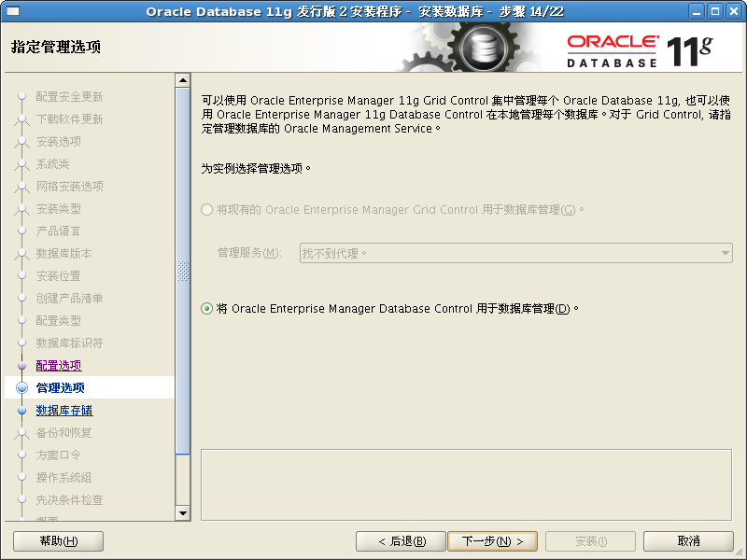
Task: Click the branch marker beside 备份和恢复
Action: point(23,432)
